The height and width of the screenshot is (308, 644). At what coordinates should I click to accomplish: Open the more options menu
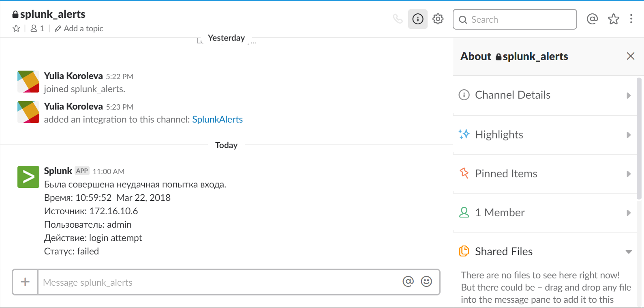click(631, 19)
